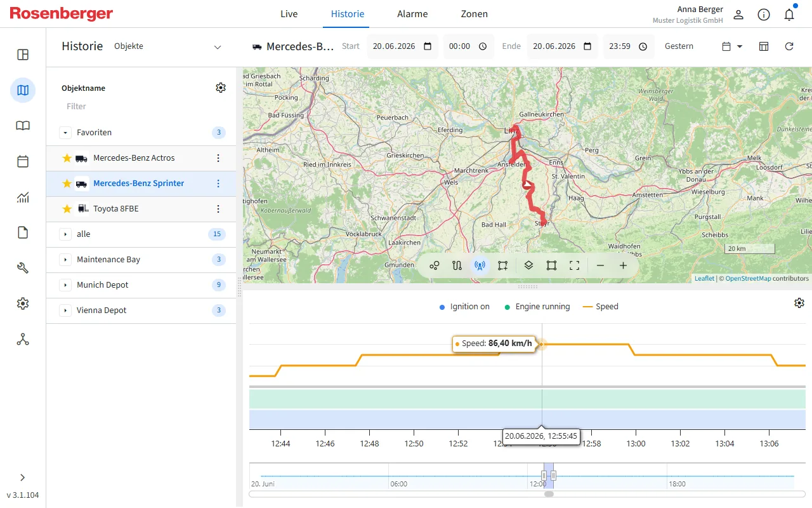
Task: Toggle the Ignition on legend entry
Action: pyautogui.click(x=464, y=307)
